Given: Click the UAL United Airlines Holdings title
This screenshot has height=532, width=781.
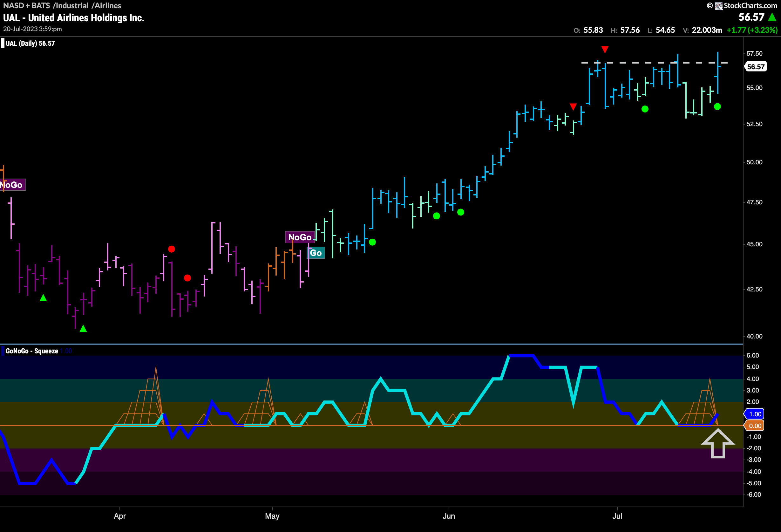Looking at the screenshot, I should point(74,18).
